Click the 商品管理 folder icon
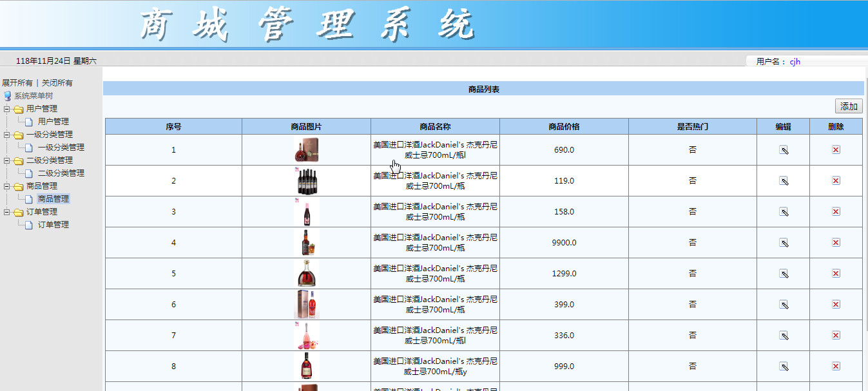Image resolution: width=868 pixels, height=391 pixels. pyautogui.click(x=19, y=186)
